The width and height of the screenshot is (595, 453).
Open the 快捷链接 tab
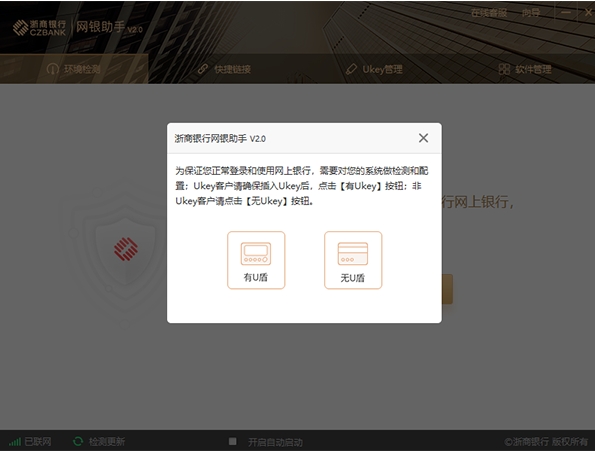coord(225,69)
